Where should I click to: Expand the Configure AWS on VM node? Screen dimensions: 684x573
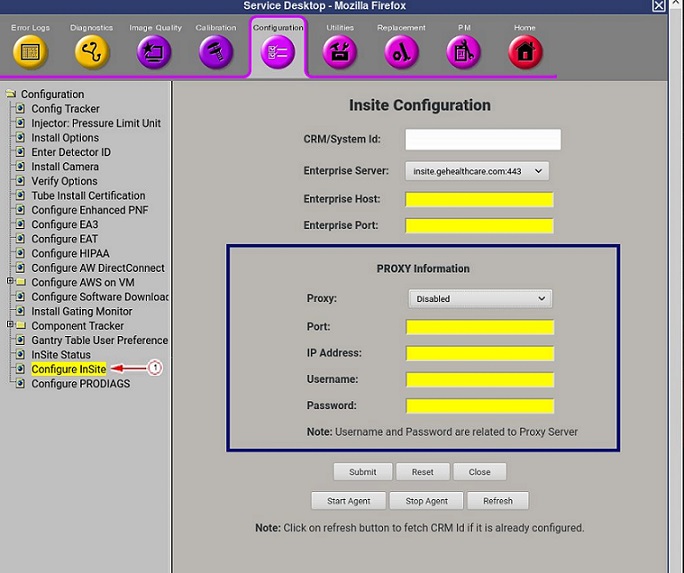click(x=10, y=282)
